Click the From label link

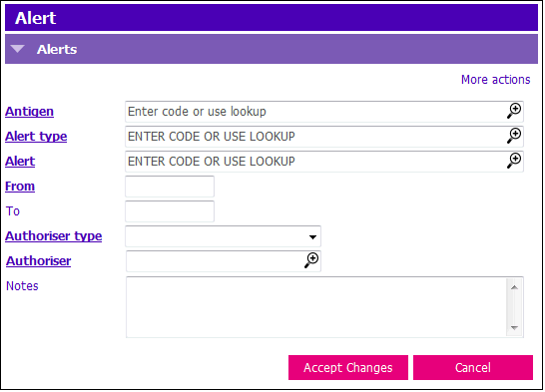(20, 187)
